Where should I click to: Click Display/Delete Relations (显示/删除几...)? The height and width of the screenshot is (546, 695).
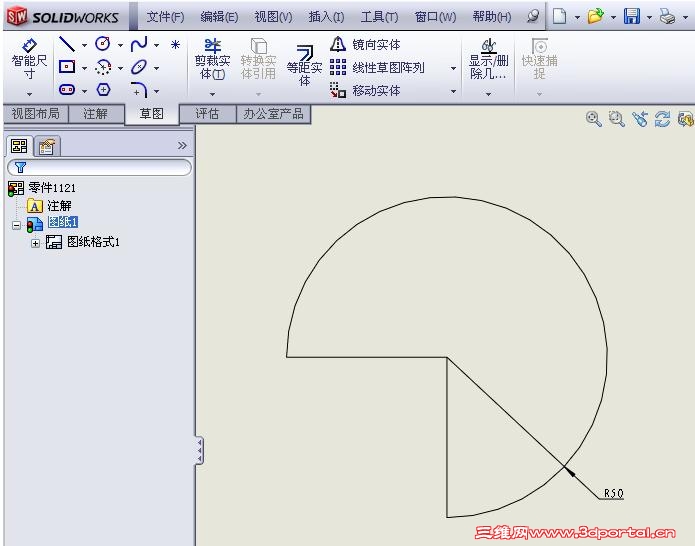[488, 59]
